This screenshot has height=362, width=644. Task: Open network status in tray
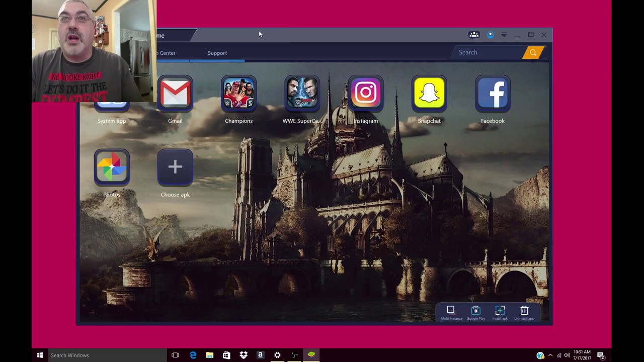coord(559,355)
